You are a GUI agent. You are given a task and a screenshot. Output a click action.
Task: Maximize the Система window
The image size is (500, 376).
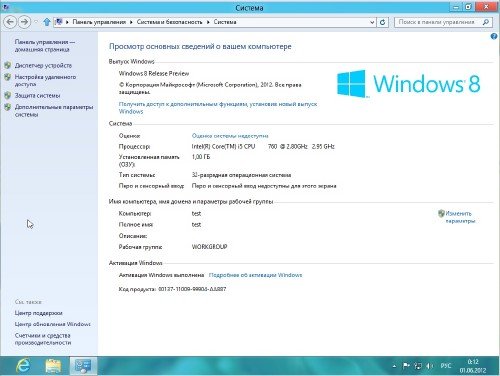point(468,7)
